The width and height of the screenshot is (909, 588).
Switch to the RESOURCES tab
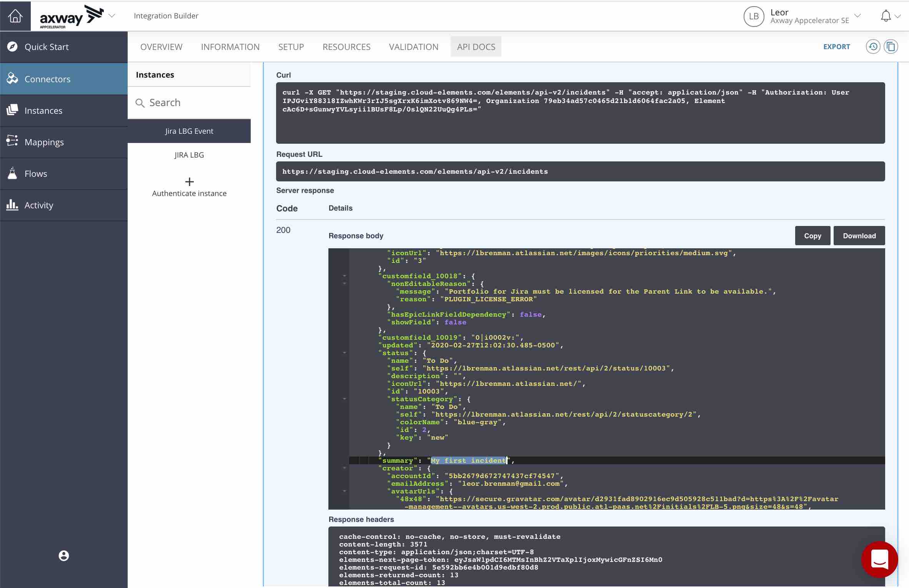346,47
